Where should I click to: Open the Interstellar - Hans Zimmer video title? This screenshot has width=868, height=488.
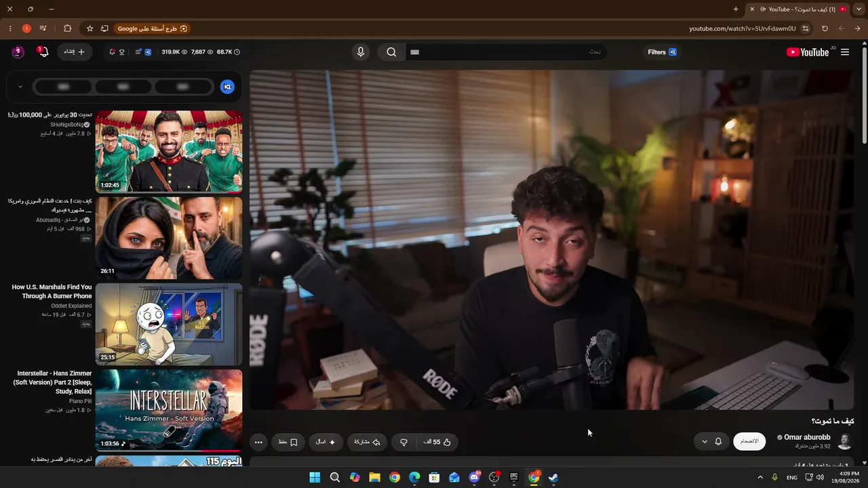click(53, 382)
